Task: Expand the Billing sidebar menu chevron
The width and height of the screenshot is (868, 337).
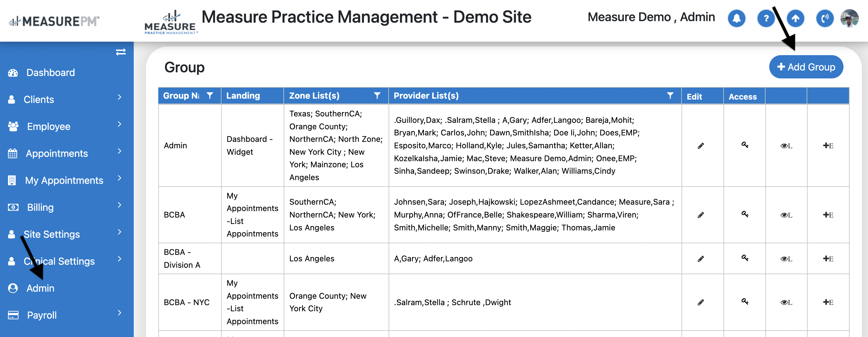Action: (x=120, y=205)
